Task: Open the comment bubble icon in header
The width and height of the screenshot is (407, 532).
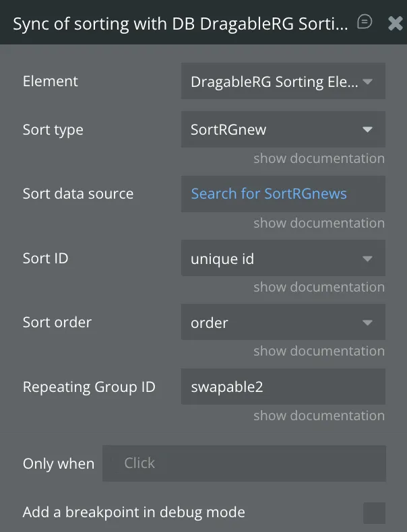Action: [365, 22]
